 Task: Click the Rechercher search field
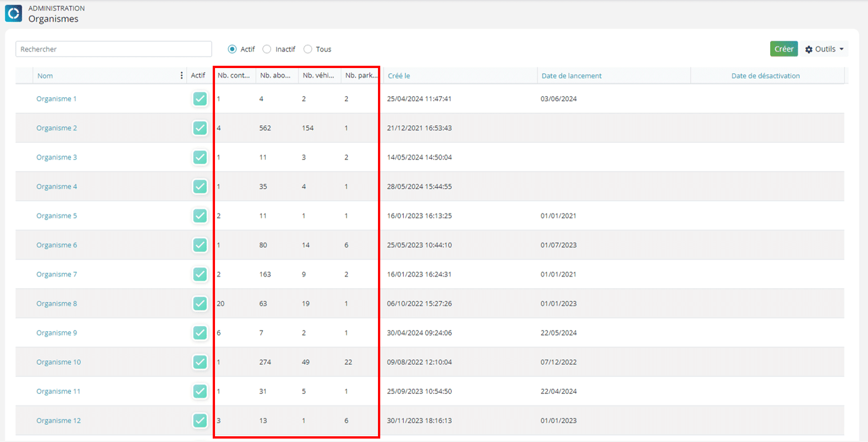click(x=114, y=49)
